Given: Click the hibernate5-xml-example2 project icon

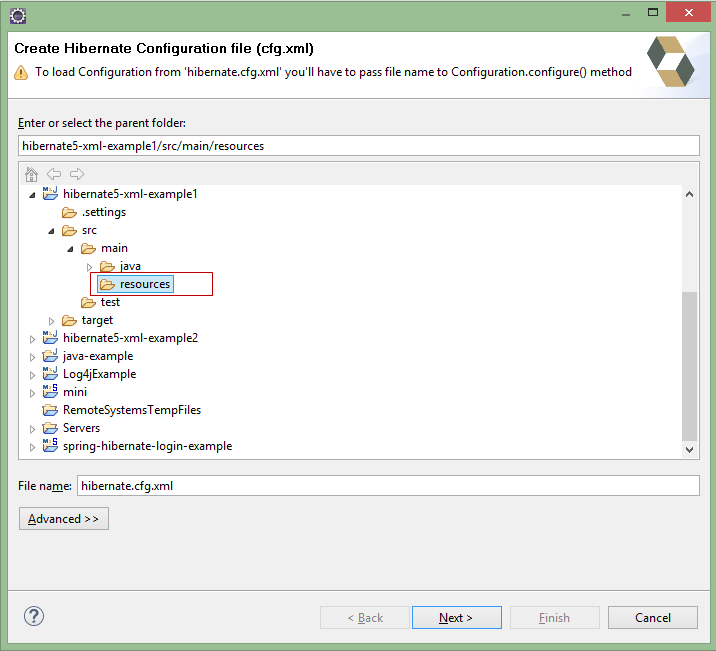Looking at the screenshot, I should (x=50, y=337).
